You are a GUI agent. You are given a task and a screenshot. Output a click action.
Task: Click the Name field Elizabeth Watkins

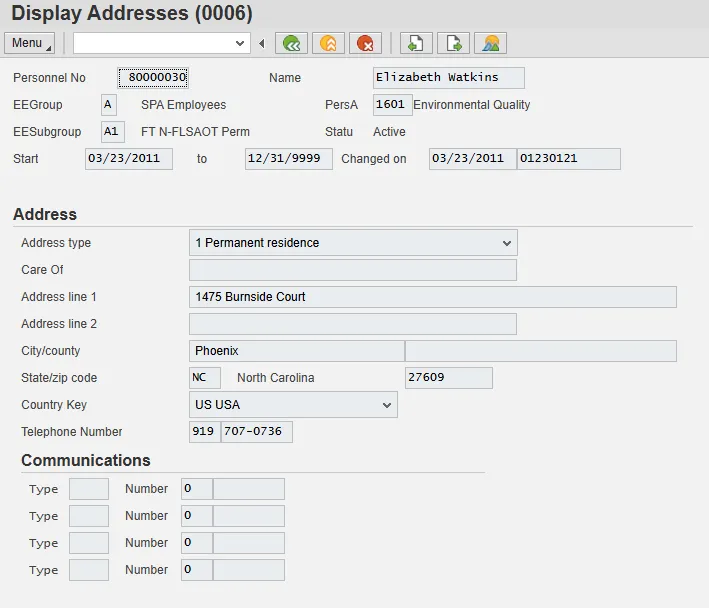448,78
